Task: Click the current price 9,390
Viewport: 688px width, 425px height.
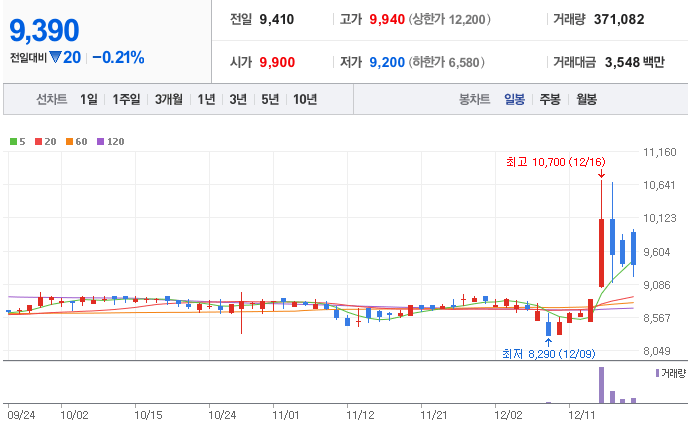Action: click(x=44, y=30)
